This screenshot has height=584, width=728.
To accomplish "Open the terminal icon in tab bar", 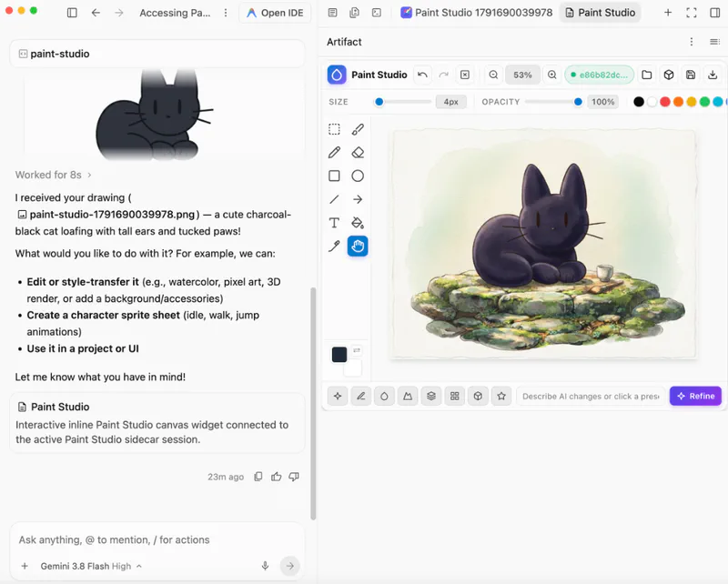I will pyautogui.click(x=377, y=13).
